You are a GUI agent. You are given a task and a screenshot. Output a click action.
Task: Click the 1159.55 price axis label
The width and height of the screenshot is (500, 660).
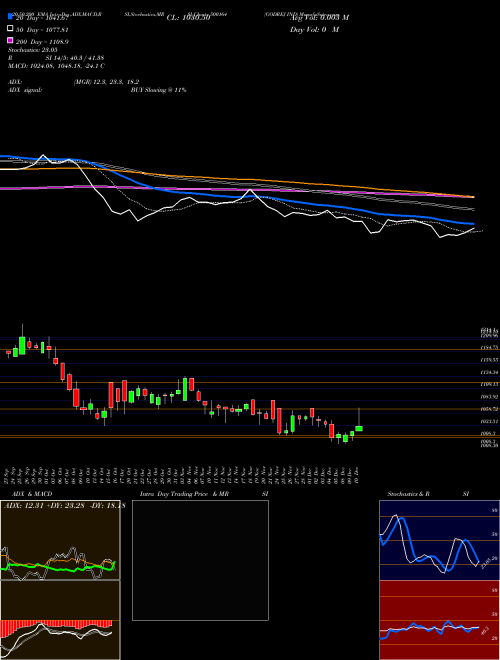[x=489, y=360]
